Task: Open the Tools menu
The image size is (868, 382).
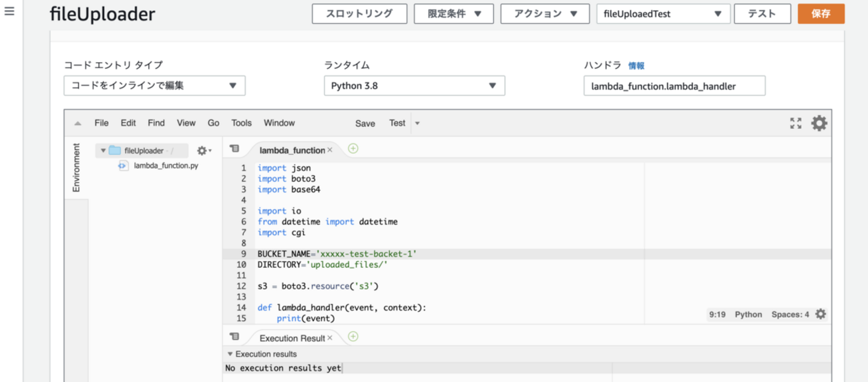Action: [242, 123]
